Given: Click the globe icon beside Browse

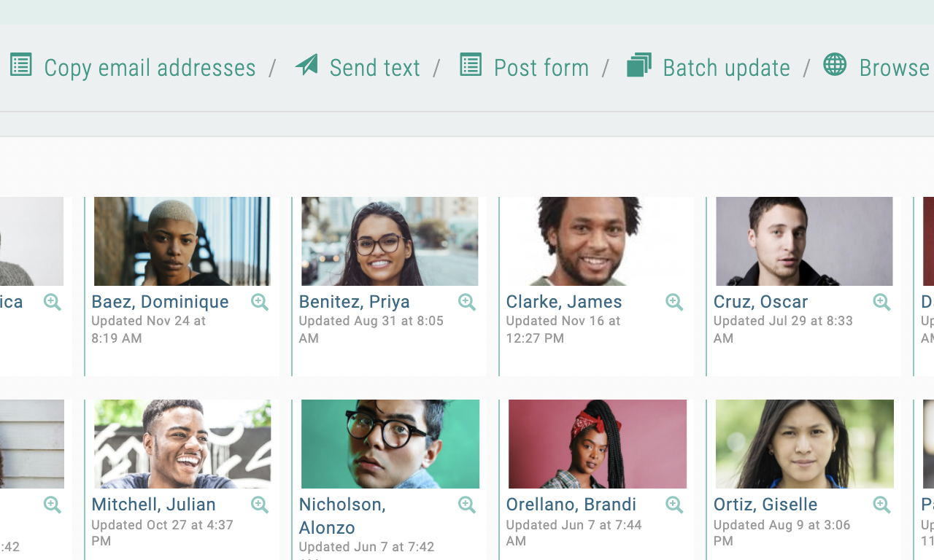Looking at the screenshot, I should [x=835, y=65].
